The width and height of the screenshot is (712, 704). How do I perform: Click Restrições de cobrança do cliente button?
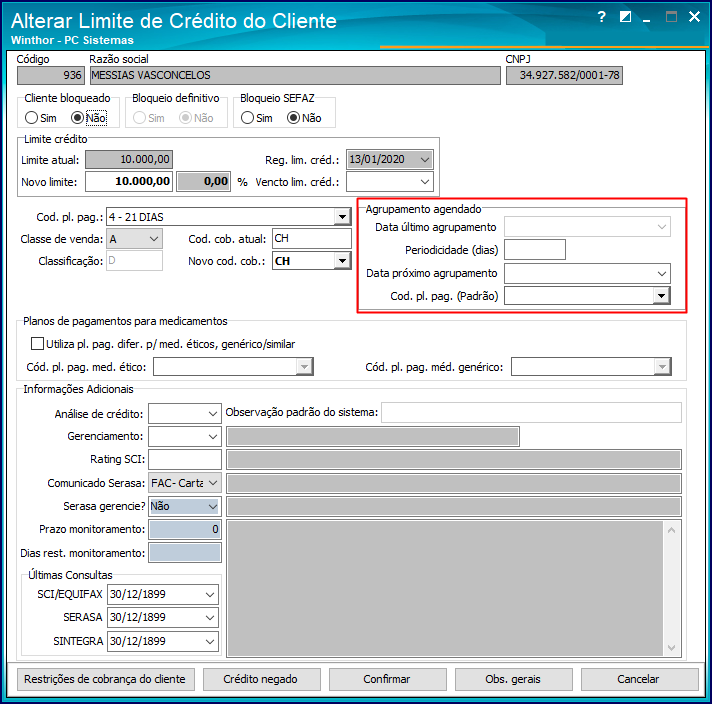point(105,679)
